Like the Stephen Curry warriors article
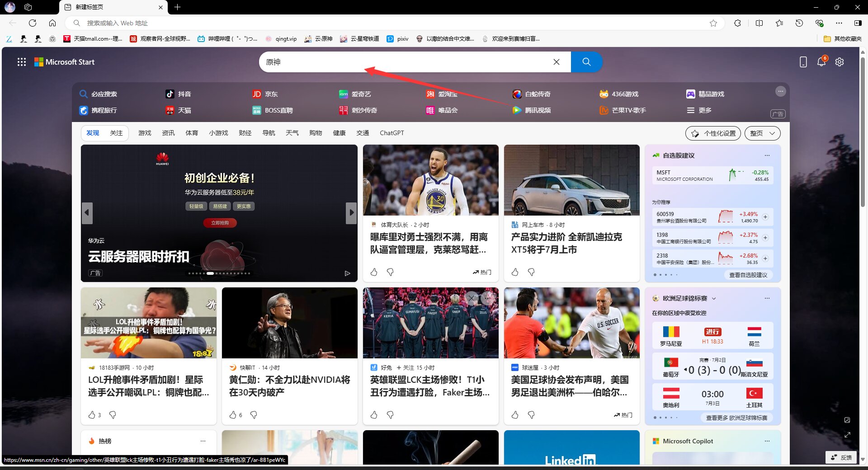868x470 pixels. (373, 272)
